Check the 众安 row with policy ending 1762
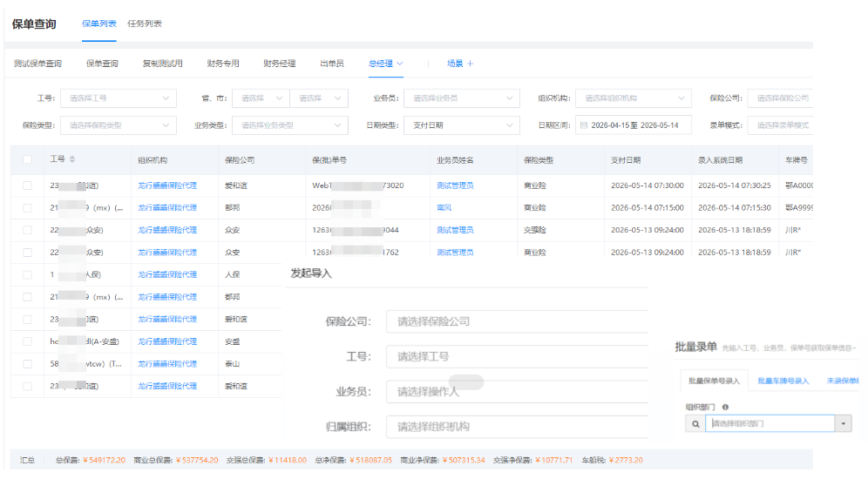 tap(27, 253)
